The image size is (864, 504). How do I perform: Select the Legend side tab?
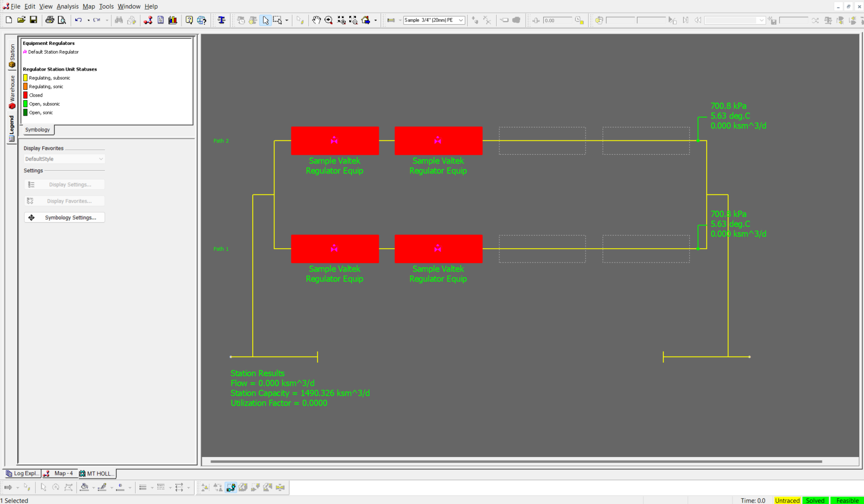[12, 128]
